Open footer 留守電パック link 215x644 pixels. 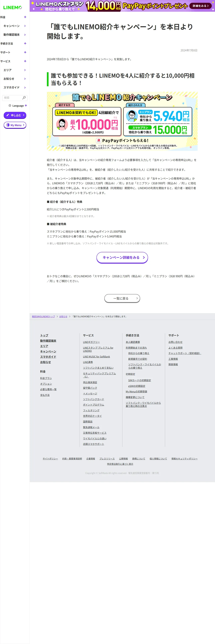pyautogui.click(x=90, y=388)
